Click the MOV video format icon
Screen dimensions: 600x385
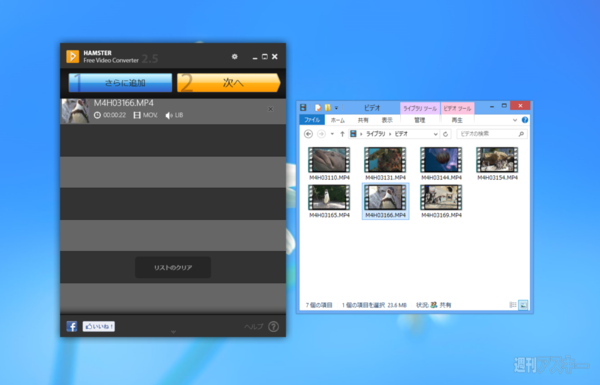click(x=137, y=115)
